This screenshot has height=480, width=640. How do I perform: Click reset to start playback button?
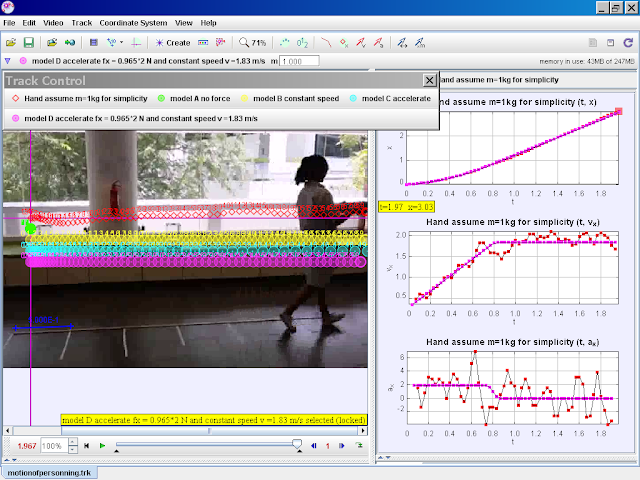tap(87, 446)
